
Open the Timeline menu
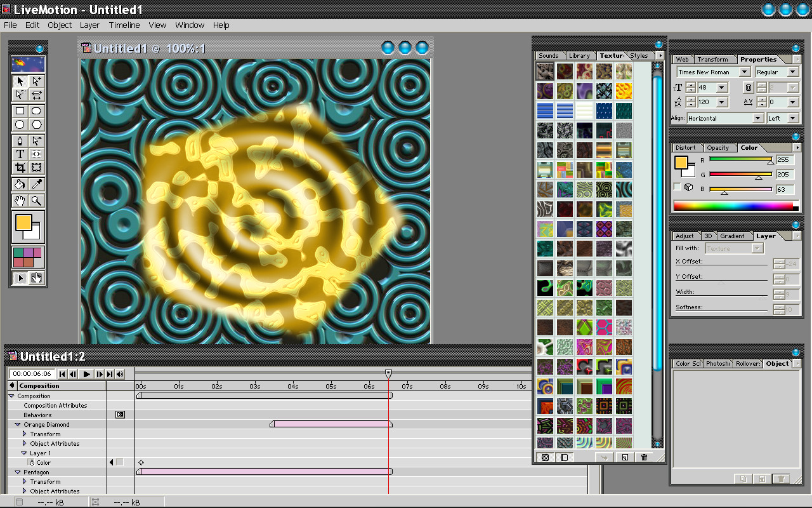pyautogui.click(x=124, y=25)
